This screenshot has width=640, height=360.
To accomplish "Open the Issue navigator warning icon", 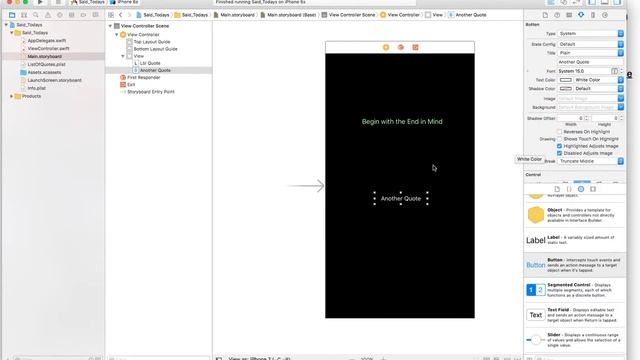I will [48, 15].
